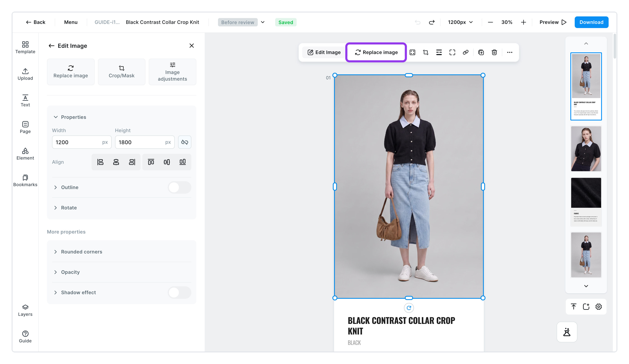Open the more options ellipsis menu

[x=510, y=52]
